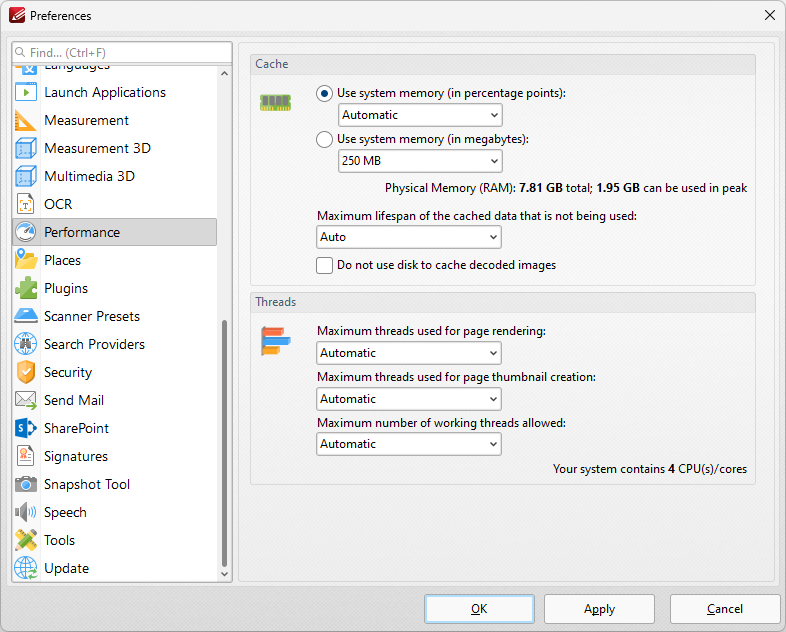Click the Snapshot Tool camera icon
The image size is (786, 632).
pyautogui.click(x=26, y=484)
